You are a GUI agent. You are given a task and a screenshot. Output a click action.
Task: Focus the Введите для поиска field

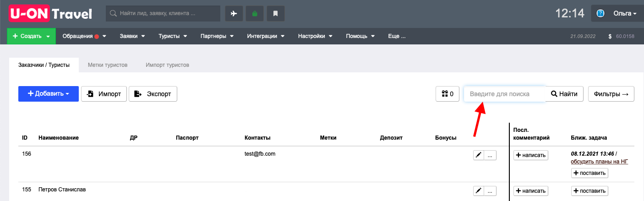(504, 94)
